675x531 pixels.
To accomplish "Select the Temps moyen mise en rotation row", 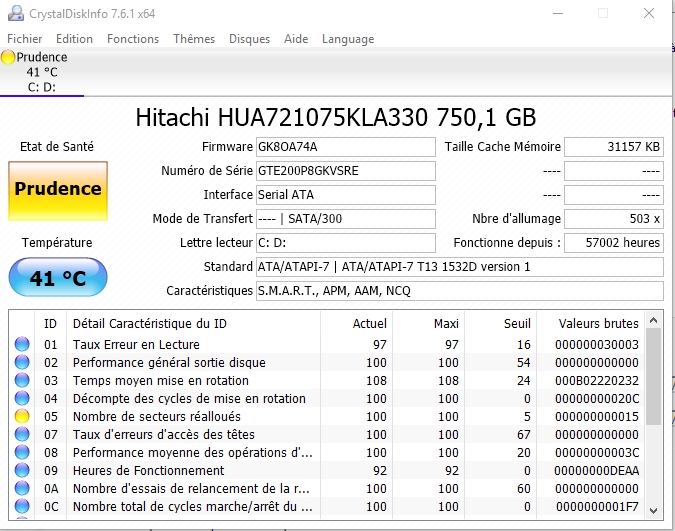I will pyautogui.click(x=327, y=380).
